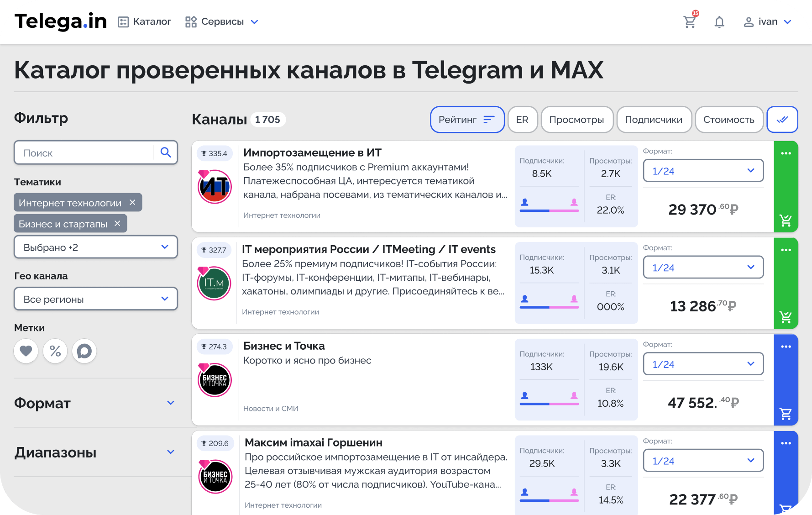The image size is (812, 515).
Task: Sort channels by Подписчики
Action: click(654, 120)
